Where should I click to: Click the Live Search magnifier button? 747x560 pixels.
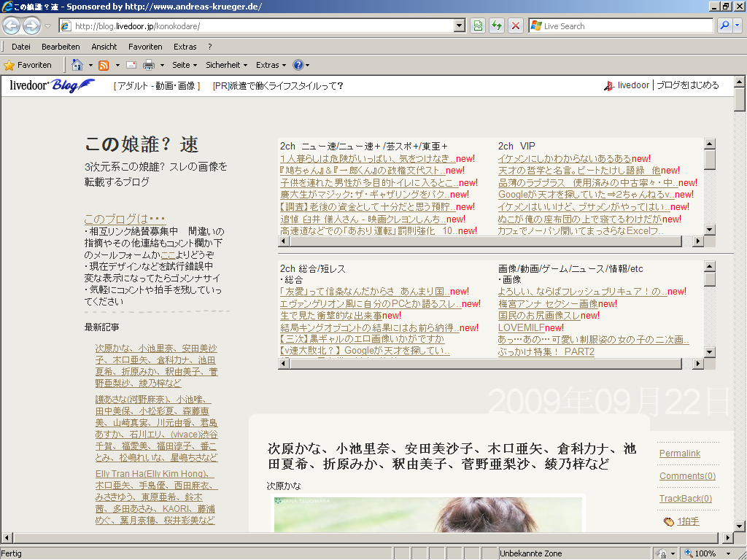724,26
